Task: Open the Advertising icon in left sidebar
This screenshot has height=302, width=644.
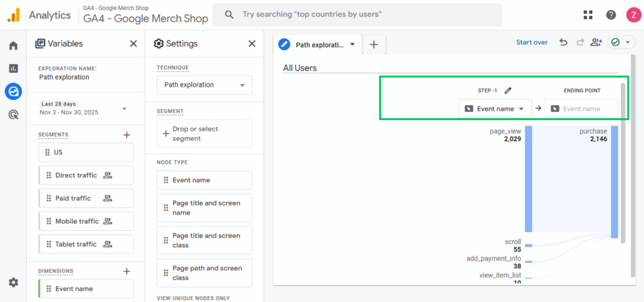Action: (x=13, y=115)
